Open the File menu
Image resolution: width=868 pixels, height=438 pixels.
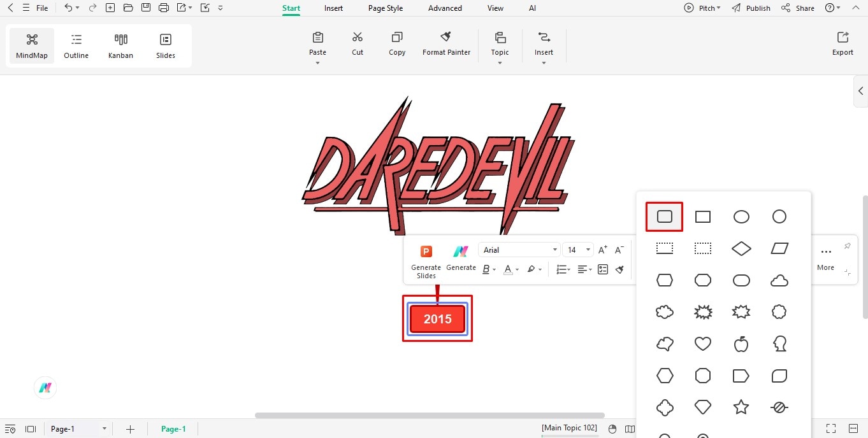click(42, 8)
